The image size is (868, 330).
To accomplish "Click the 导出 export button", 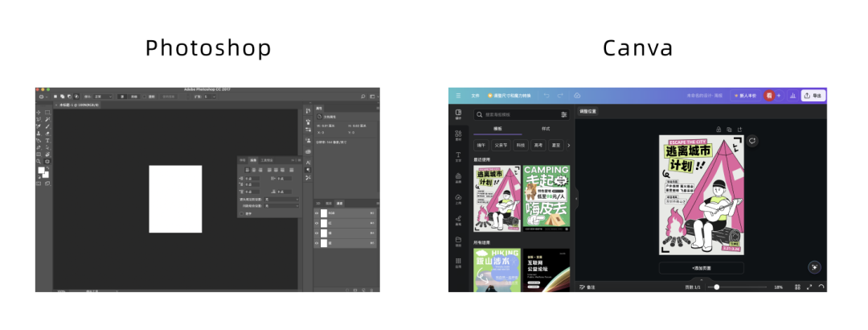I will pyautogui.click(x=813, y=96).
